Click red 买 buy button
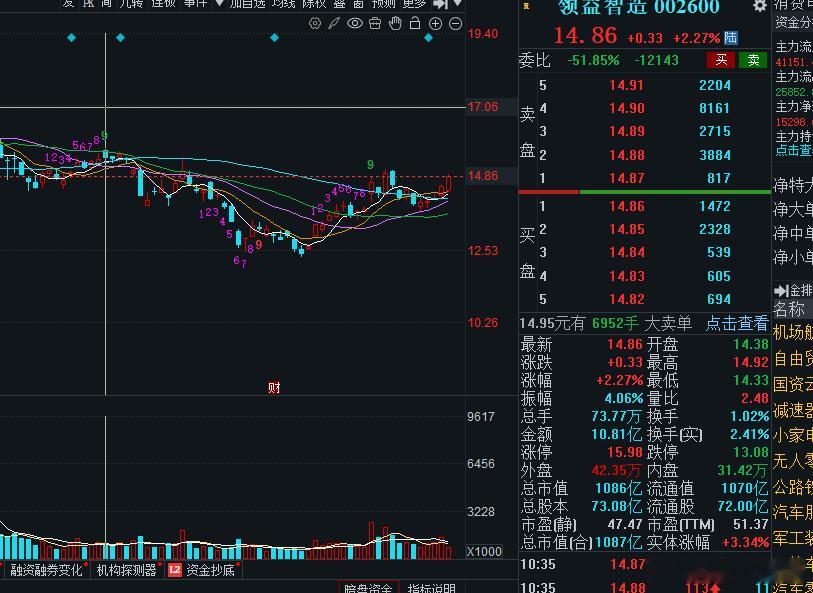The width and height of the screenshot is (813, 593). 721,60
